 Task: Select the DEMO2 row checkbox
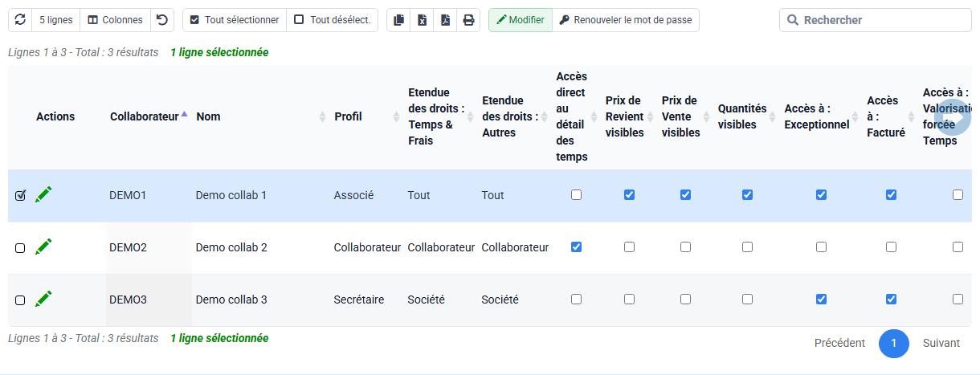coord(20,248)
